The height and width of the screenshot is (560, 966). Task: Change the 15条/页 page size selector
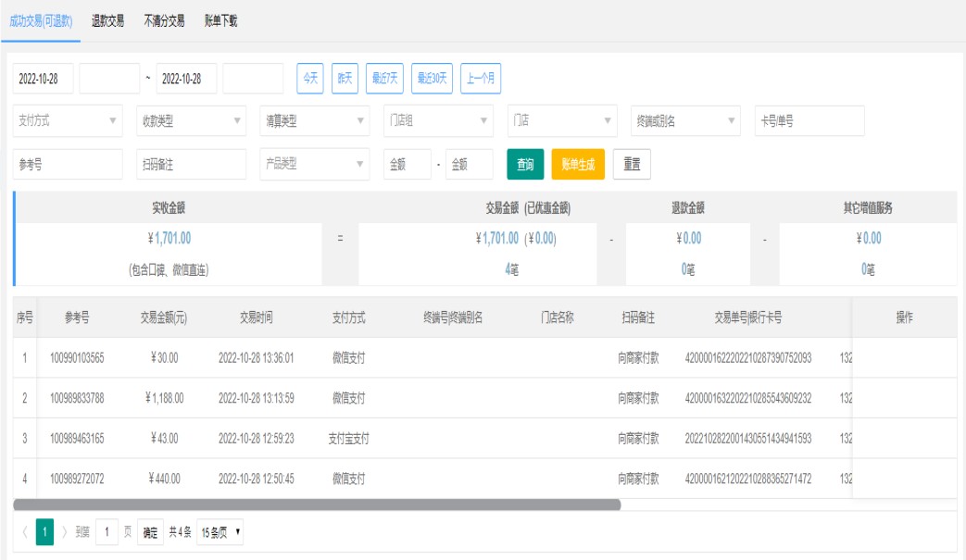(220, 532)
